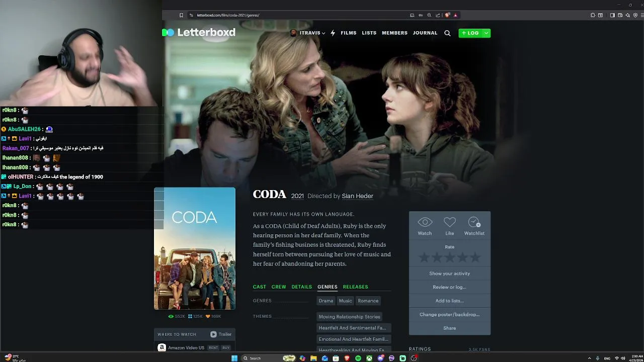
Task: Click Show your activity
Action: 449,274
